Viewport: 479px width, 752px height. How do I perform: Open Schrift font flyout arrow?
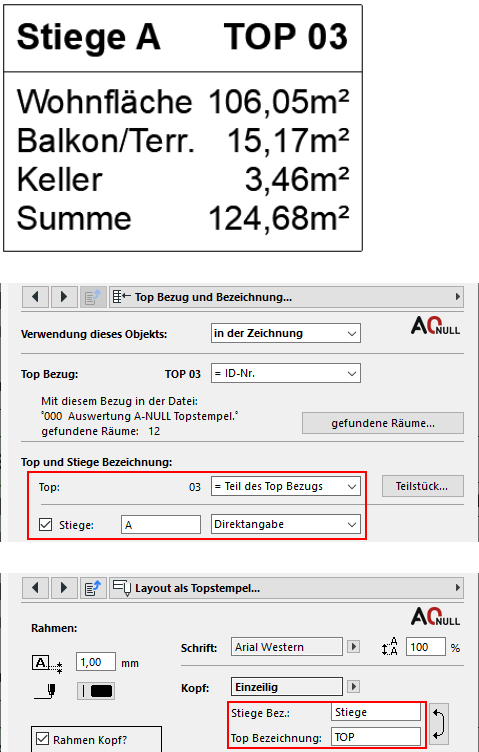click(x=353, y=646)
